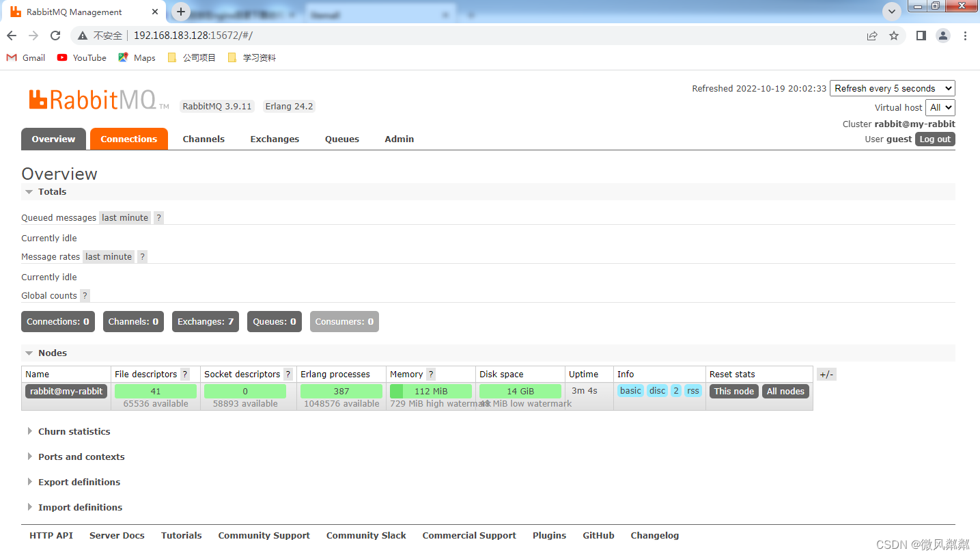Open the YouTube bookmark
The width and height of the screenshot is (980, 557).
[82, 58]
